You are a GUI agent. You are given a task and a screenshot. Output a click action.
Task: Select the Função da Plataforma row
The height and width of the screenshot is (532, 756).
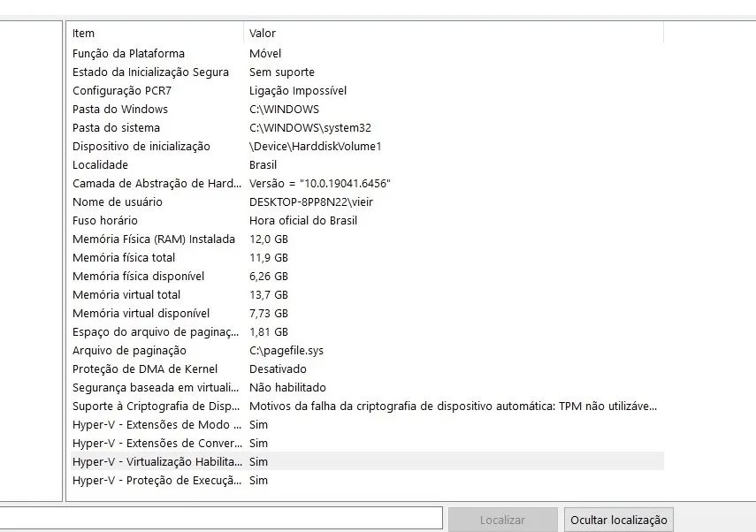[367, 54]
